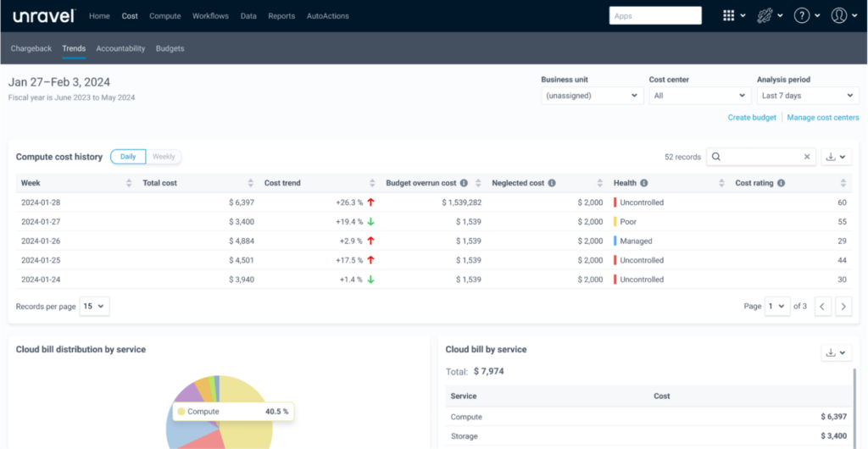Open AutoActions in top navigation
The image size is (868, 449).
(328, 16)
